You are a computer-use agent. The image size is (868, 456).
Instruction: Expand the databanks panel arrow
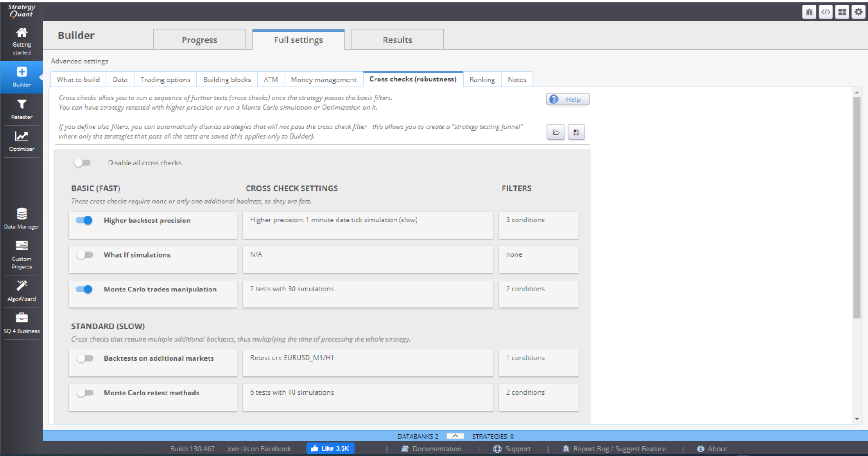point(455,436)
